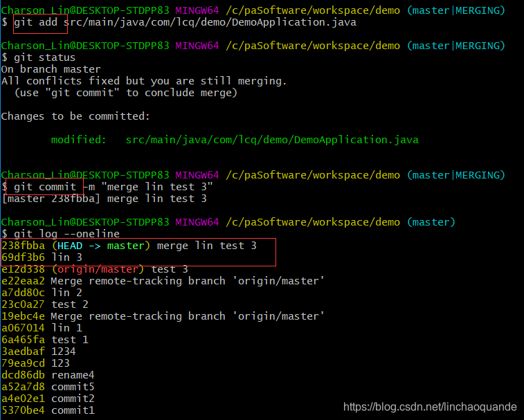Select the DemoApplication.java path in git add line
524x420 pixels.
coord(210,22)
